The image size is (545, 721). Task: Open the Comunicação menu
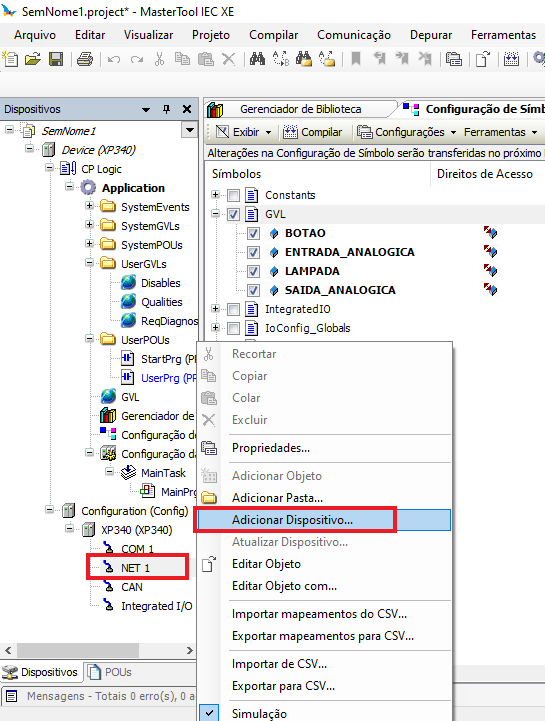[354, 35]
